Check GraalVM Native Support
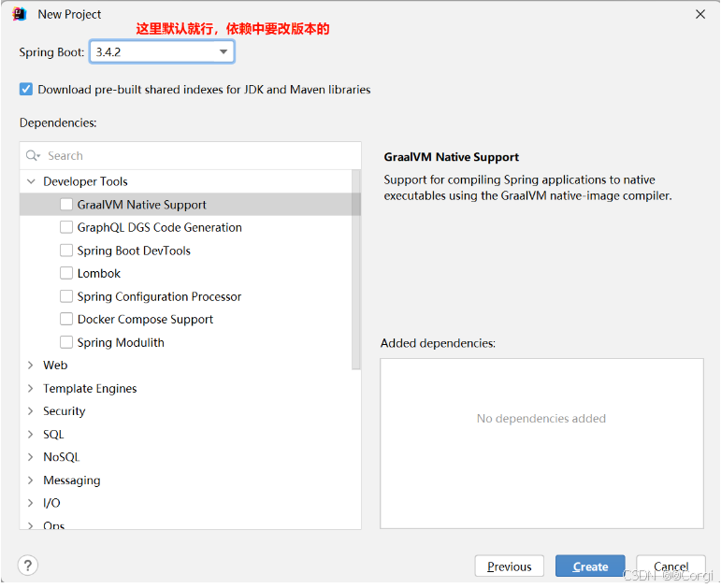Screen dimensions: 721x588 click(66, 204)
